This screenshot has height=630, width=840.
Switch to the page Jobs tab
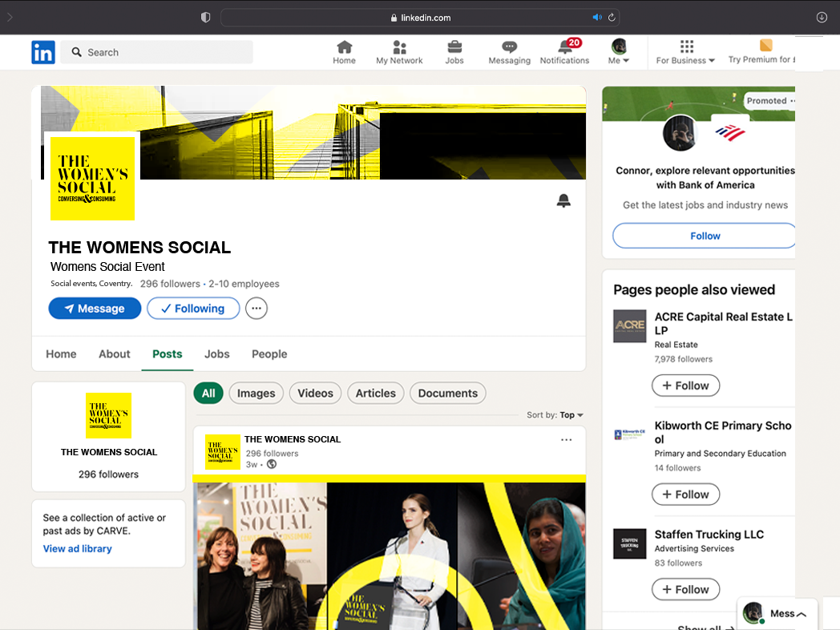(x=217, y=354)
